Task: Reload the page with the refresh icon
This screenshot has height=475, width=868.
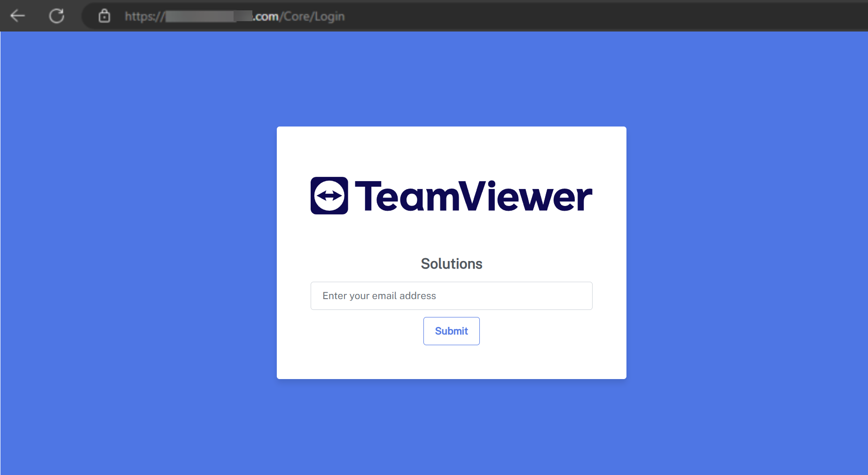Action: click(x=56, y=16)
